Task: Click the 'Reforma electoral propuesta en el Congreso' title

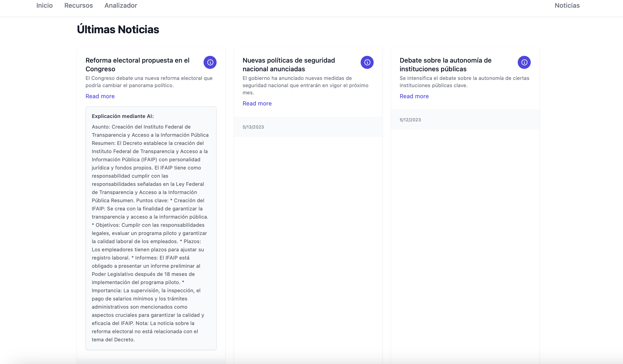Action: pos(137,65)
